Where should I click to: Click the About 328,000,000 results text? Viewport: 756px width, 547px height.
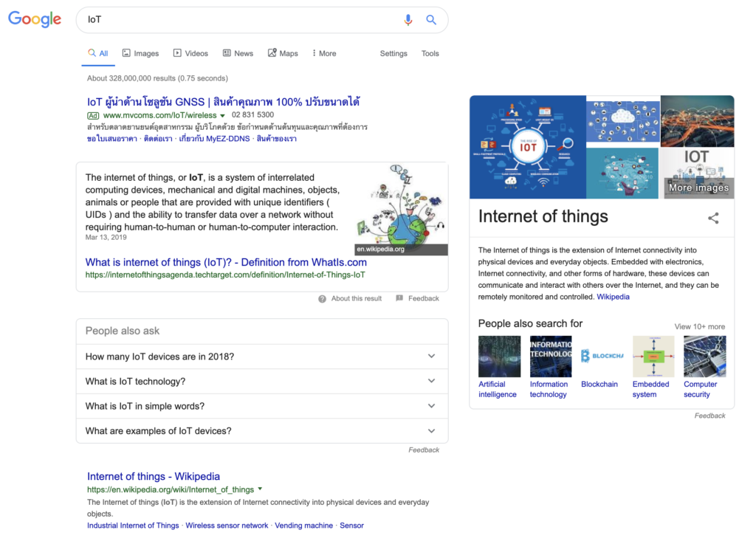click(x=158, y=78)
